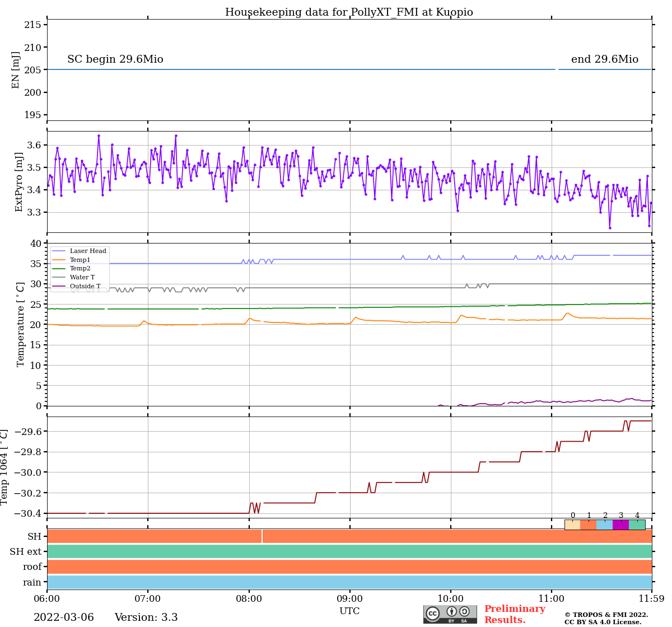
Task: Select the green swatch under label 4
Action: pyautogui.click(x=637, y=525)
